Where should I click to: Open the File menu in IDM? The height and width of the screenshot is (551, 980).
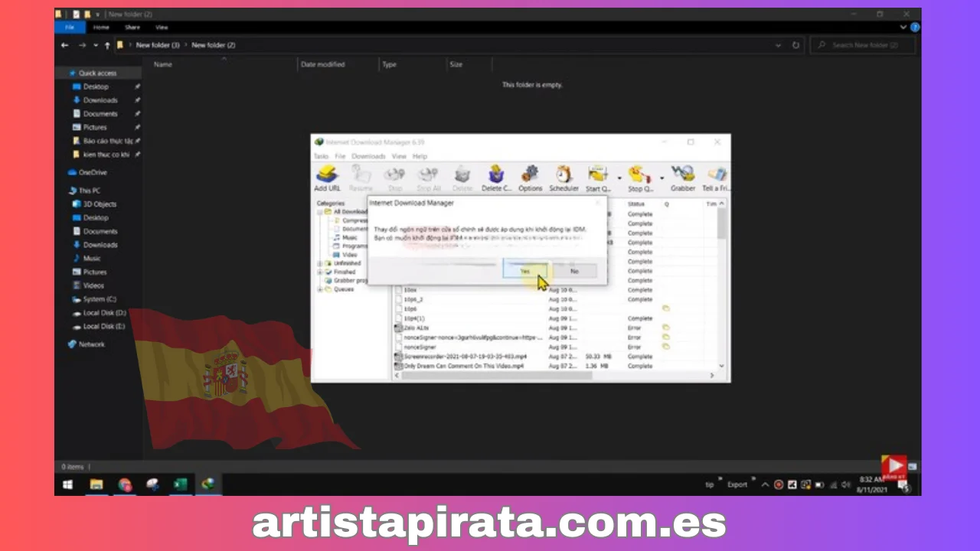click(x=340, y=156)
